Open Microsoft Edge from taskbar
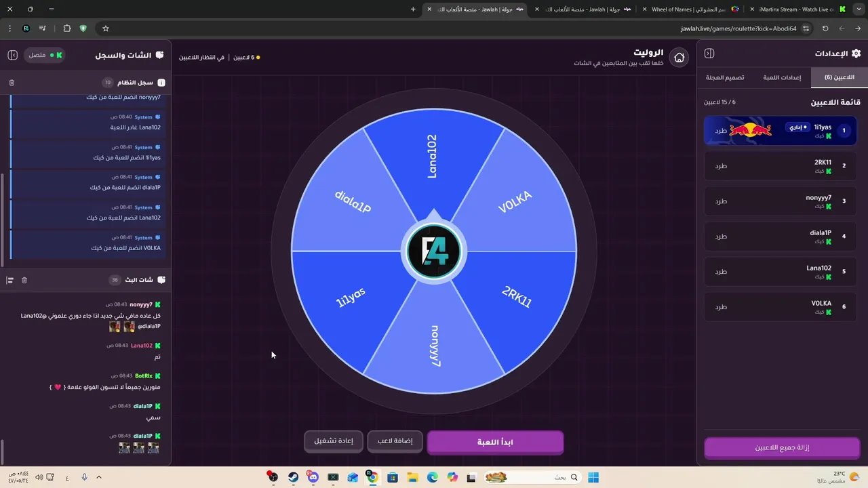The height and width of the screenshot is (488, 868). tap(432, 478)
